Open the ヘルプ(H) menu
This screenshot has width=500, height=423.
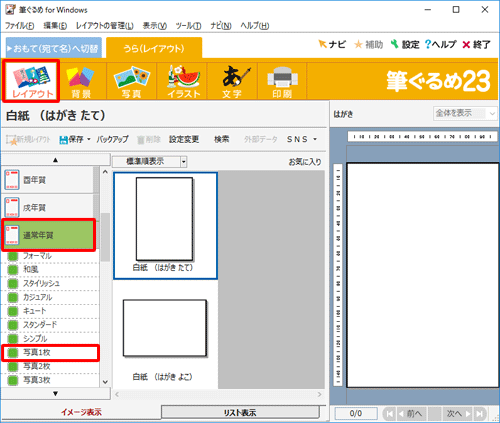(x=255, y=26)
